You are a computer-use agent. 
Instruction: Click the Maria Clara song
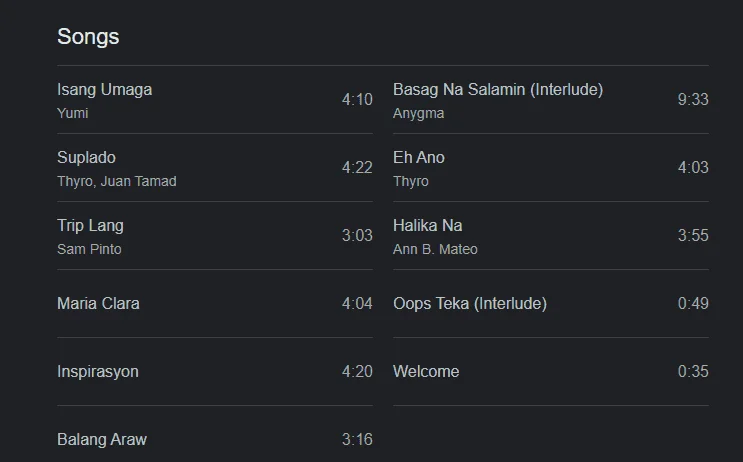[x=215, y=304]
